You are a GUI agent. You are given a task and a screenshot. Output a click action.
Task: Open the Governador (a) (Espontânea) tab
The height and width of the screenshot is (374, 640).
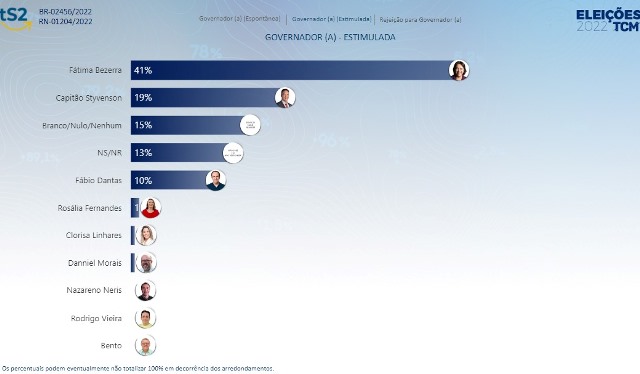pyautogui.click(x=240, y=19)
